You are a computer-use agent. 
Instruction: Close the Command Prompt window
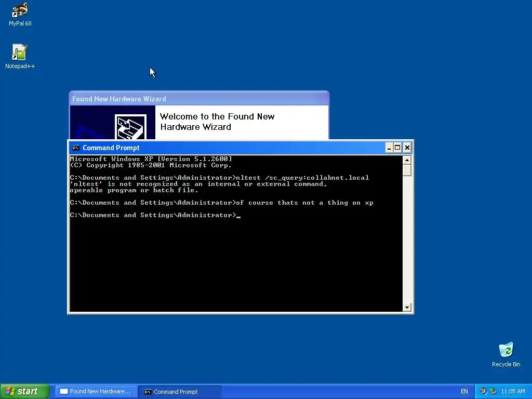coord(407,148)
